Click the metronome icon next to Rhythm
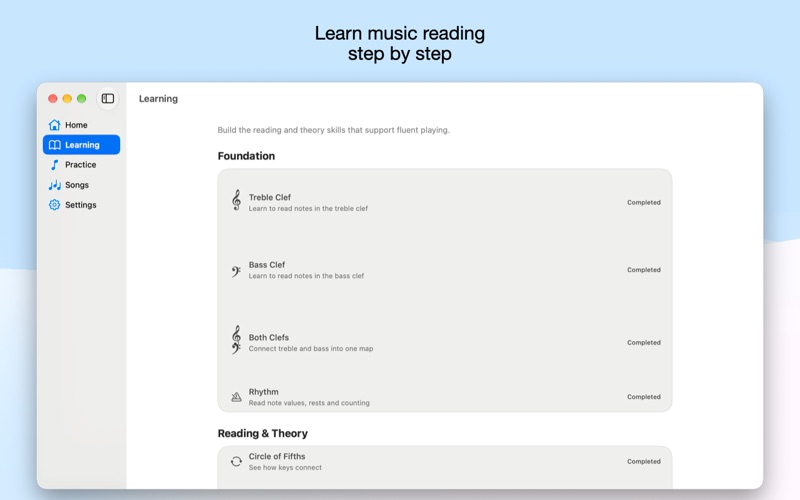This screenshot has height=500, width=800. pyautogui.click(x=236, y=397)
